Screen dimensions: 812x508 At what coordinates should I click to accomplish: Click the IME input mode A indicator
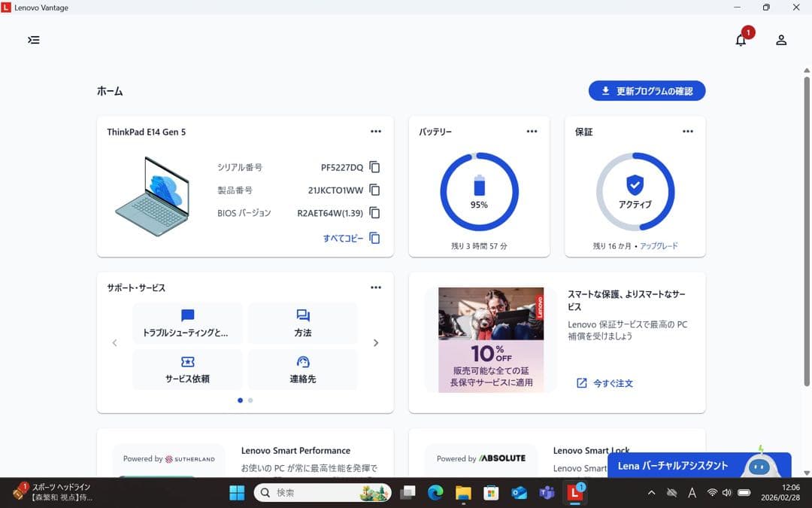click(x=692, y=492)
